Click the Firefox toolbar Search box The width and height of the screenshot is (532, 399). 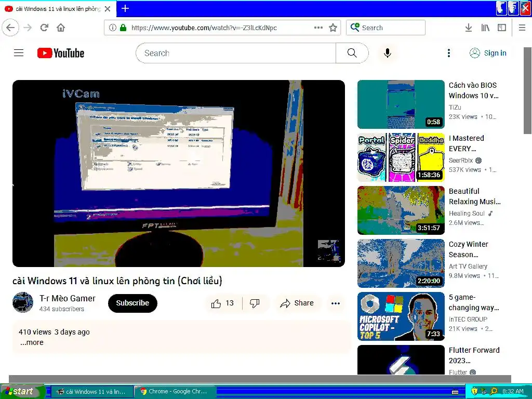pos(385,28)
